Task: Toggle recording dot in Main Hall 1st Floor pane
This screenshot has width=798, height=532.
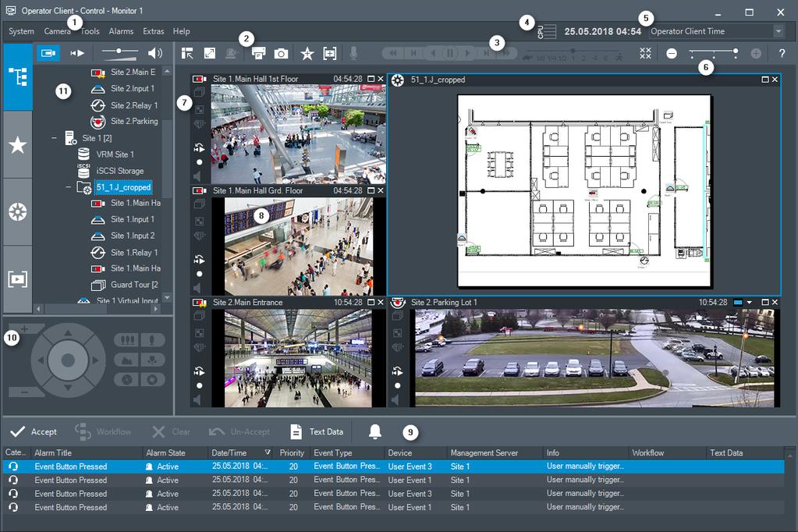Action: click(x=200, y=162)
